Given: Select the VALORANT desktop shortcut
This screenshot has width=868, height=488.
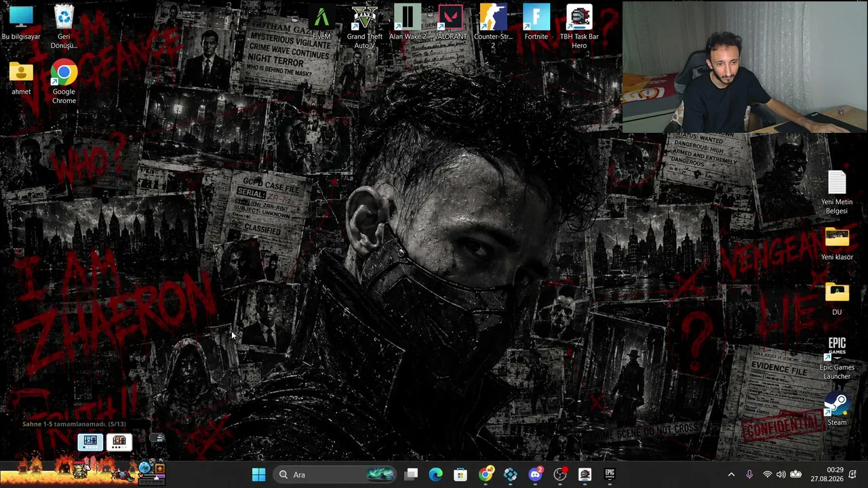Looking at the screenshot, I should tap(451, 22).
